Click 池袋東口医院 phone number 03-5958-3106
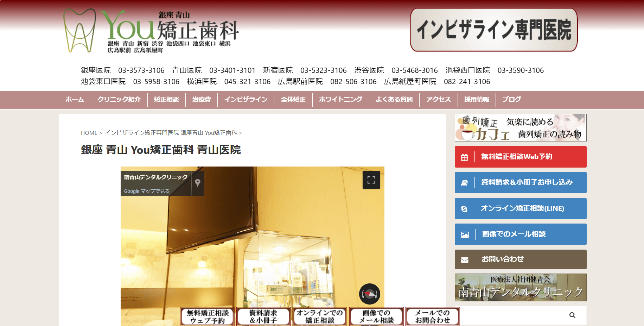 (x=156, y=82)
